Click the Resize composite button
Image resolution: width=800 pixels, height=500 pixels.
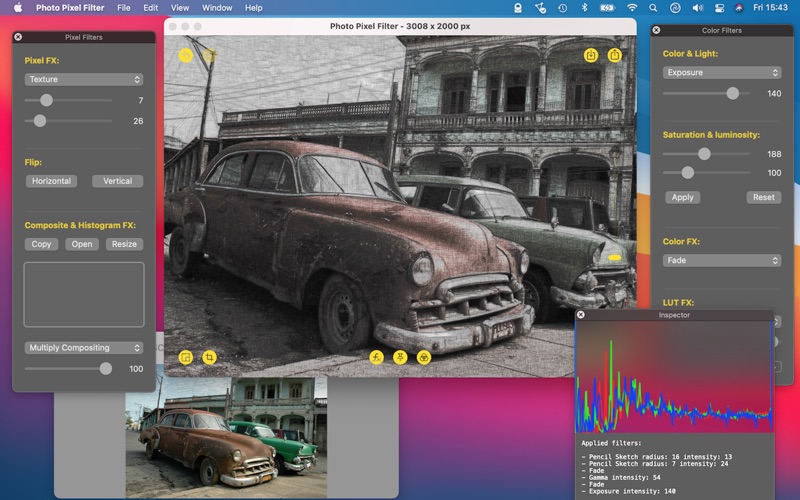coord(124,244)
